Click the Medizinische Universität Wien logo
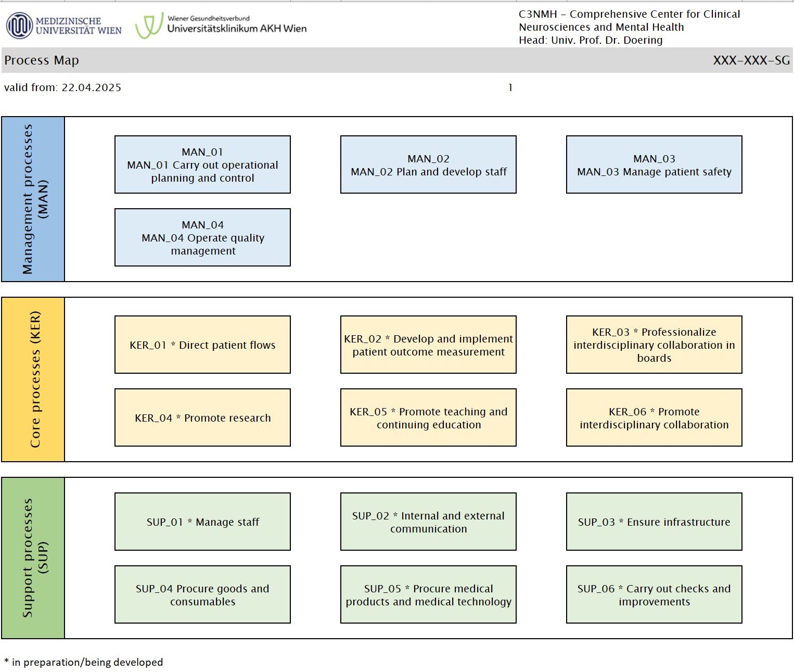Image resolution: width=794 pixels, height=672 pixels. [x=63, y=26]
